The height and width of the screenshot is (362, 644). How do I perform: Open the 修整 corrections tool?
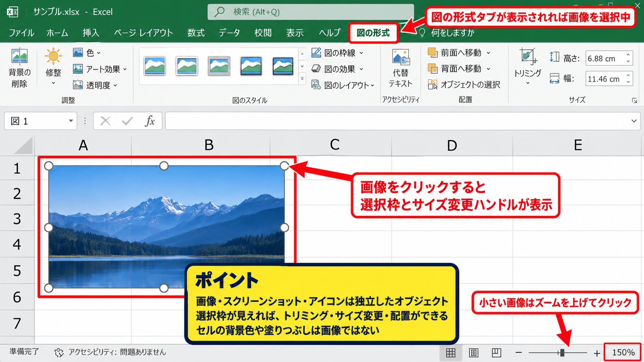[53, 66]
